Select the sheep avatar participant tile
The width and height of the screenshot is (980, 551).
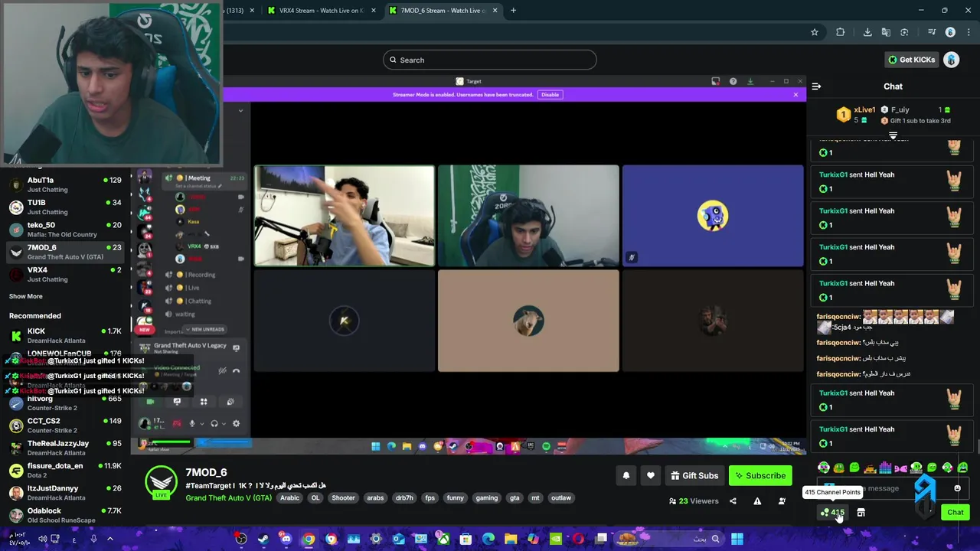click(528, 321)
